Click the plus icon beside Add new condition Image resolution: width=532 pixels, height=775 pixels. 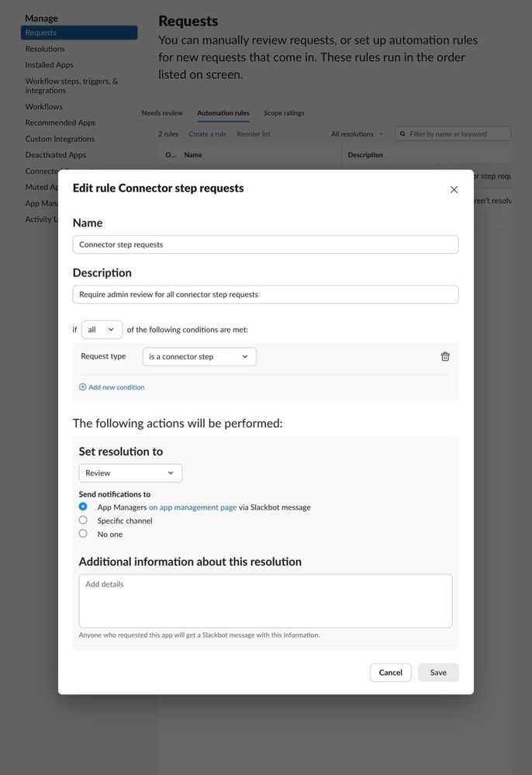click(82, 387)
